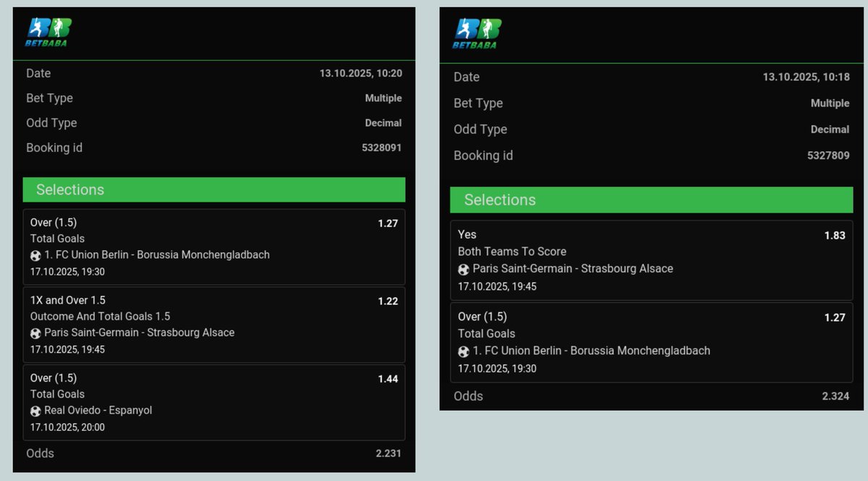Viewport: 868px width, 481px height.
Task: Click kickoff time 17.10.2025, 20:00
Action: (x=67, y=427)
